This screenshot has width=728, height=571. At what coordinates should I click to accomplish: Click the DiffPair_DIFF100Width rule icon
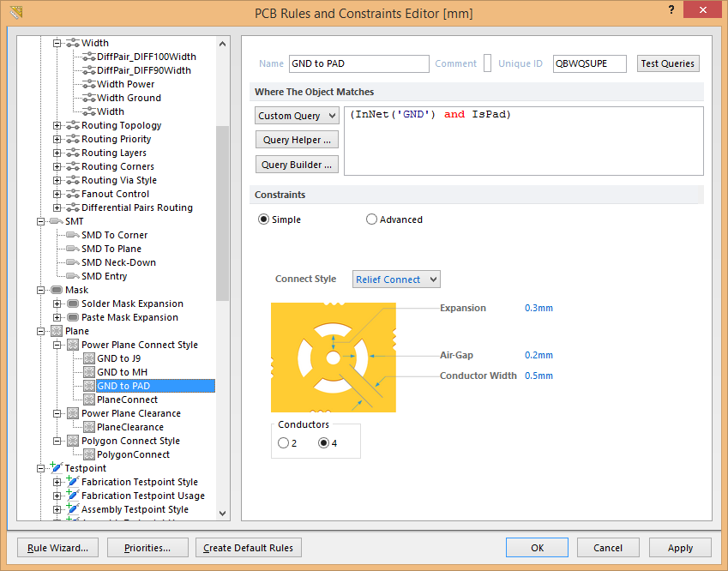click(88, 57)
